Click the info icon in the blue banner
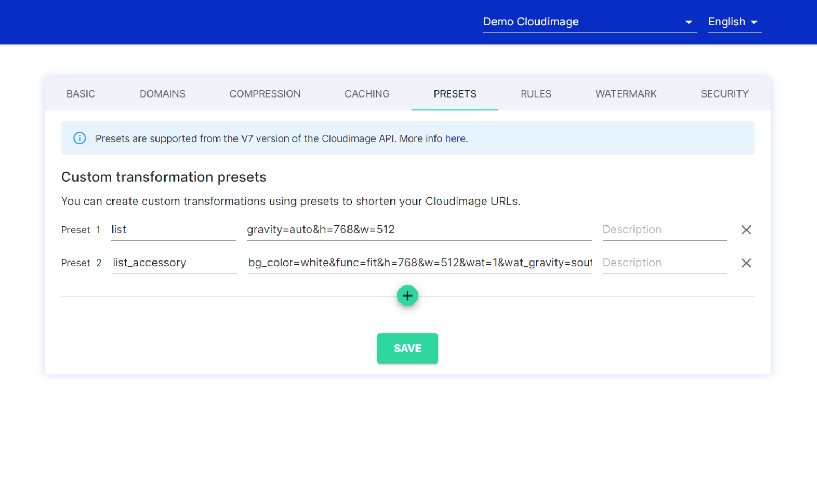 coord(80,138)
